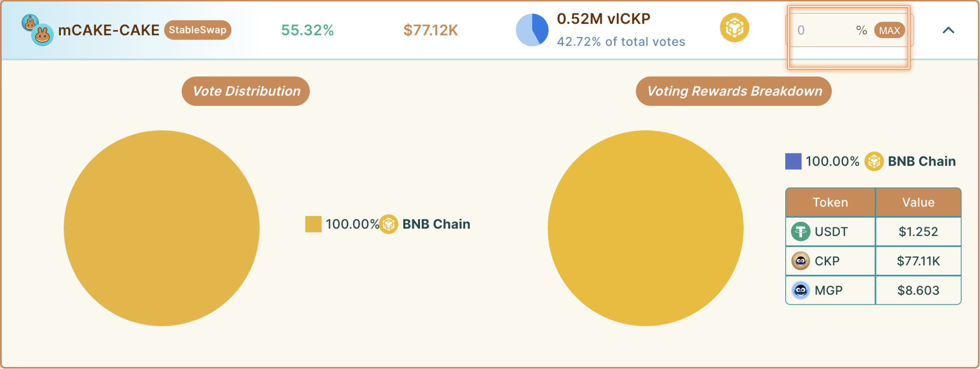980x369 pixels.
Task: Click the Vote Distribution pie chart
Action: click(162, 228)
